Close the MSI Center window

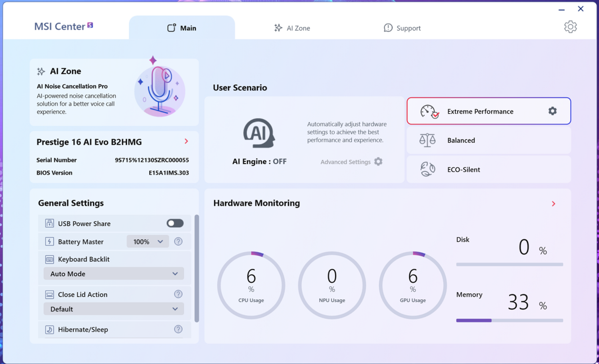click(581, 9)
